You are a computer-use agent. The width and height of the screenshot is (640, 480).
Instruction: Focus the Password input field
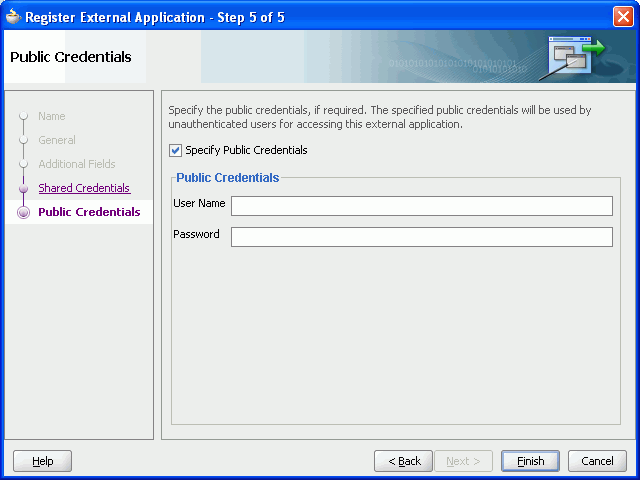click(x=422, y=237)
